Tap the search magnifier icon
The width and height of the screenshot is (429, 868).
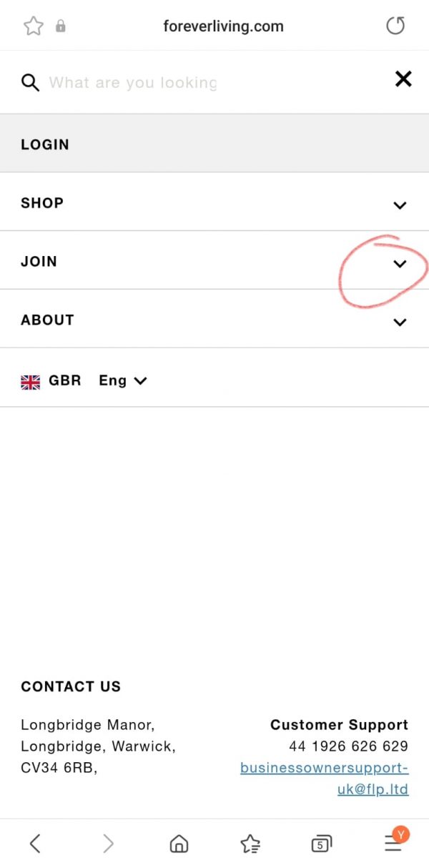click(x=30, y=83)
